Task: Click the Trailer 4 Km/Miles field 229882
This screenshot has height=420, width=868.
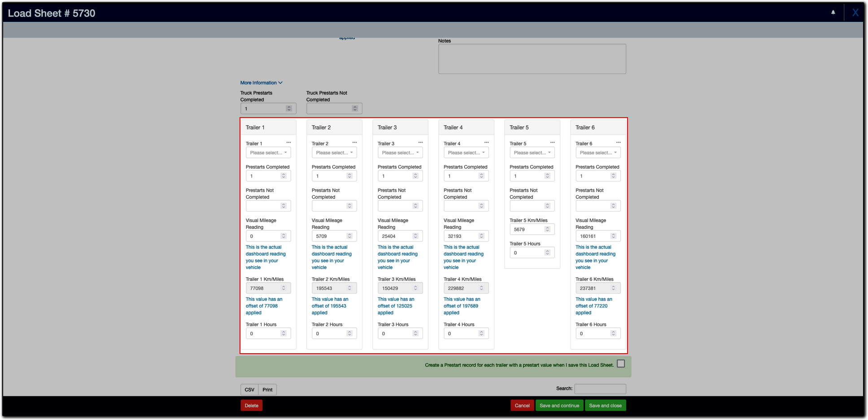Action: pyautogui.click(x=466, y=288)
